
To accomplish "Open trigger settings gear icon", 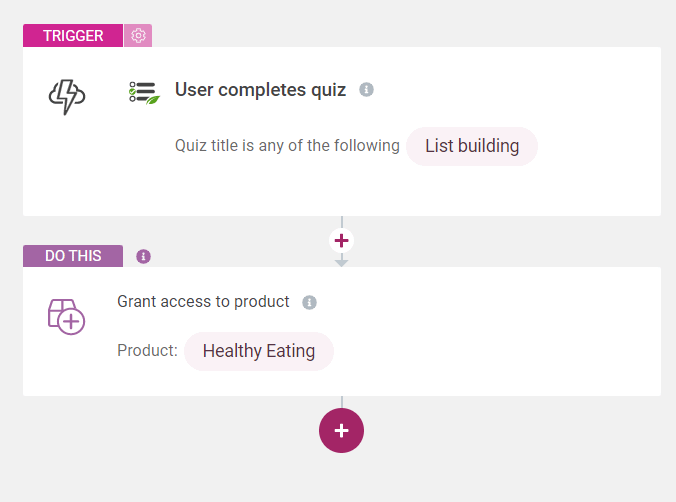I will click(x=138, y=36).
